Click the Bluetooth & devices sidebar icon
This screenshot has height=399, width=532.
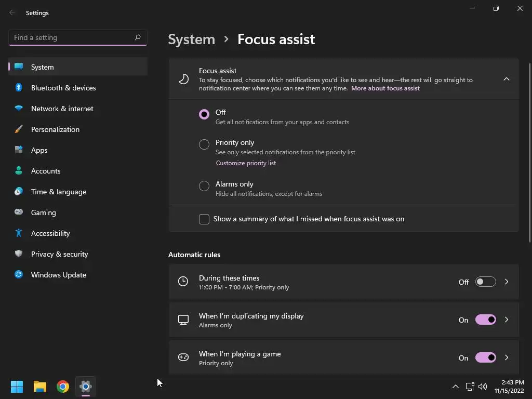tap(19, 88)
